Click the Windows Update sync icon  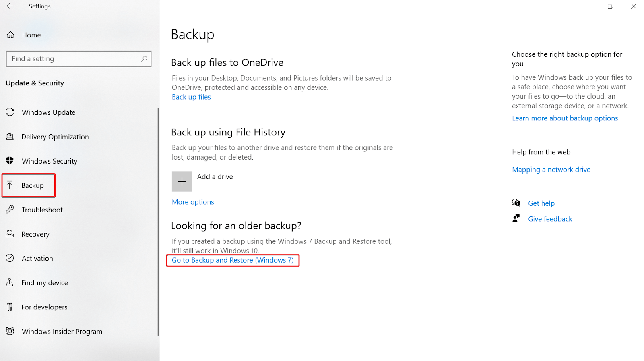click(x=10, y=112)
